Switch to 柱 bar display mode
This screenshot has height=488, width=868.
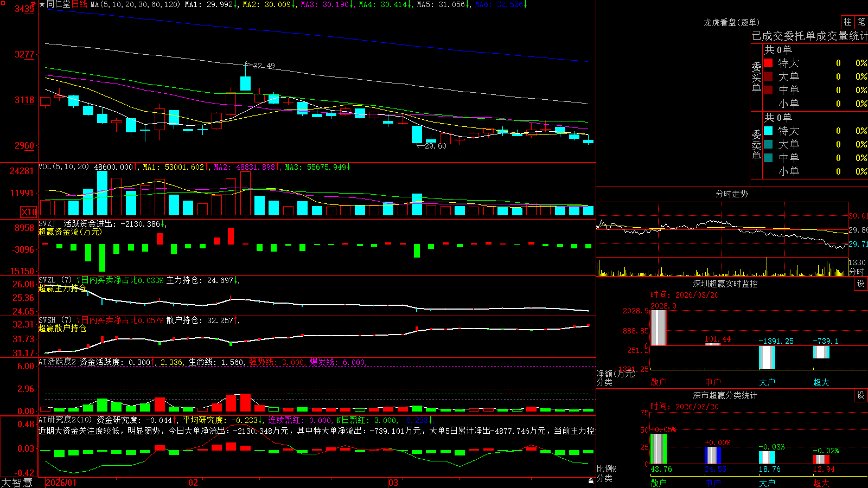(847, 22)
